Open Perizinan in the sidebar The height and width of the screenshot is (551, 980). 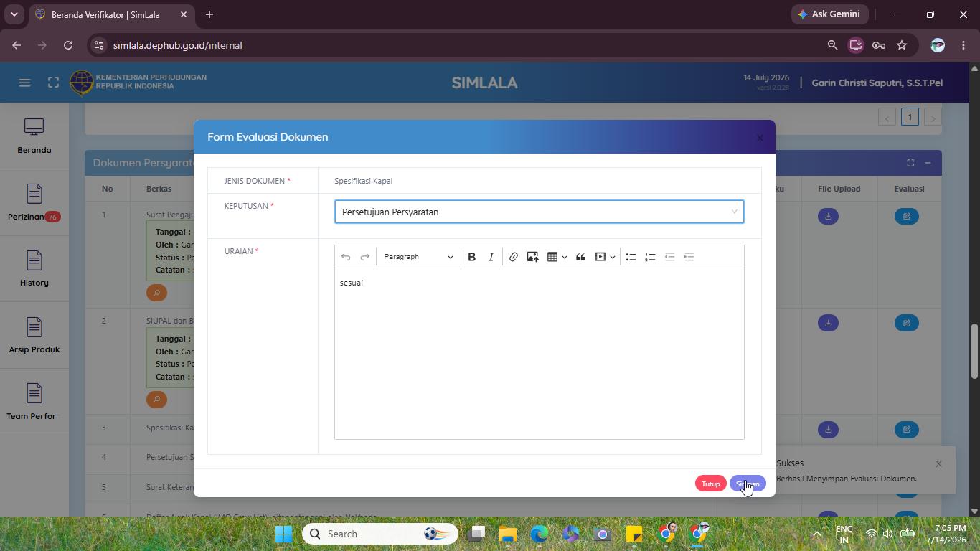tap(34, 203)
